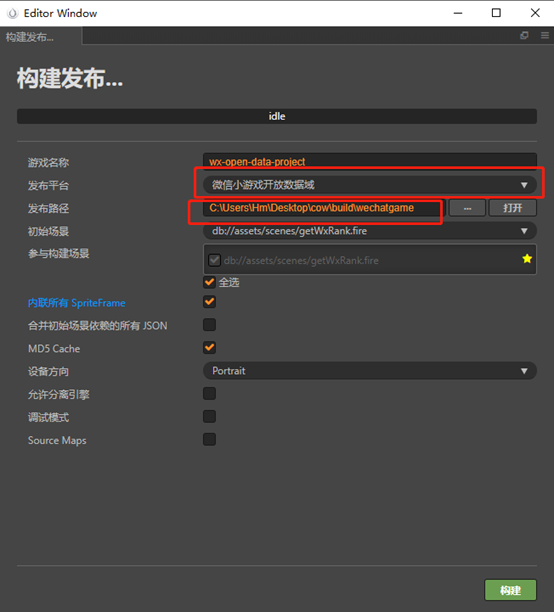Edit the 游戏名称 field wx-open-data-project
Screen dimensions: 554x612
coord(370,162)
